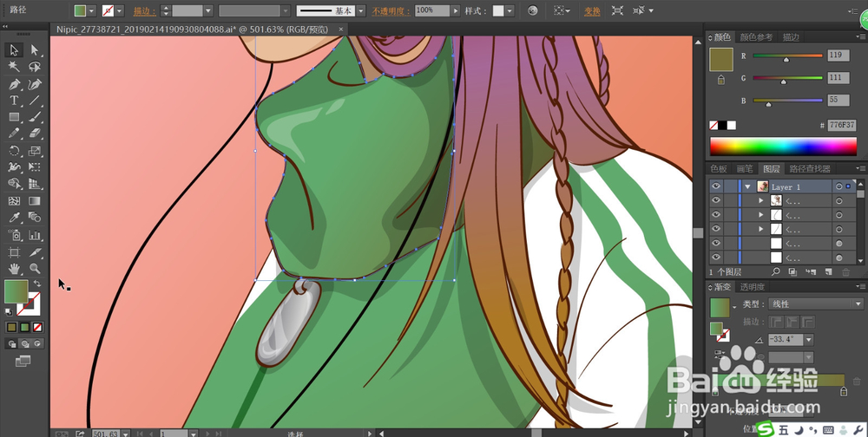Click the large fill gradient swatch in toolbox
Screen dimensions: 868x437
[16, 291]
